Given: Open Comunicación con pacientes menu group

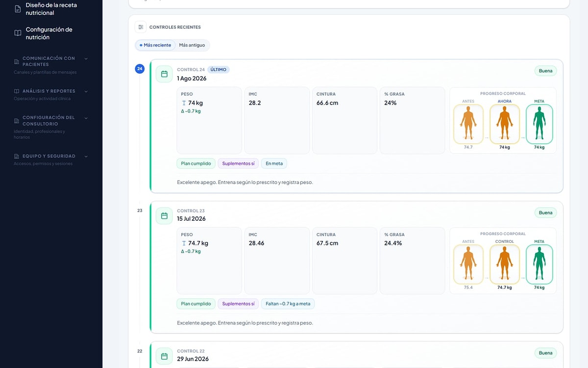Looking at the screenshot, I should pyautogui.click(x=51, y=65).
